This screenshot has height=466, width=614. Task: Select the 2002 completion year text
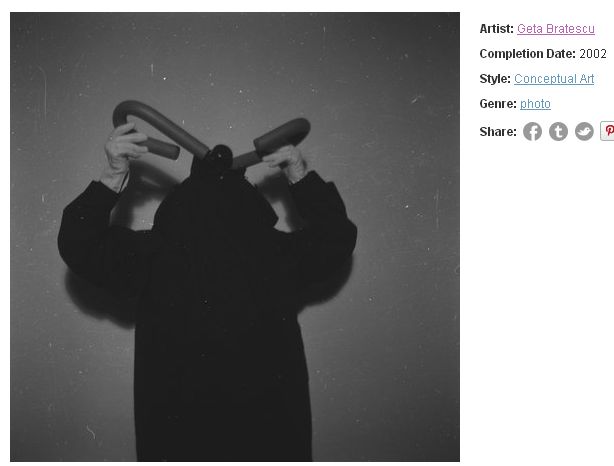593,54
